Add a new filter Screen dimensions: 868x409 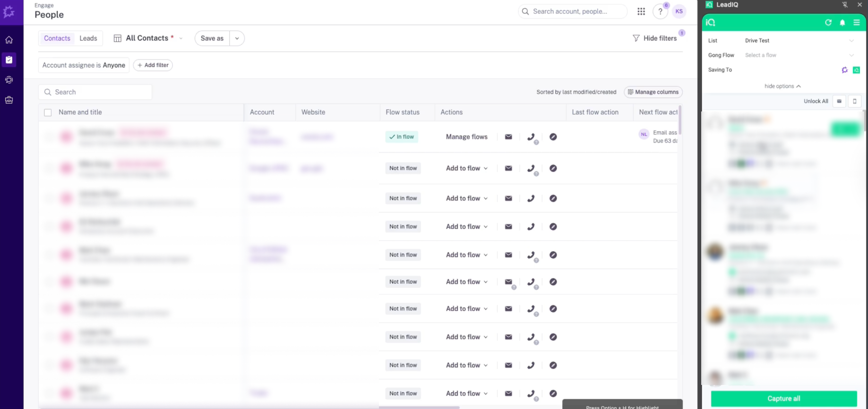coord(153,65)
